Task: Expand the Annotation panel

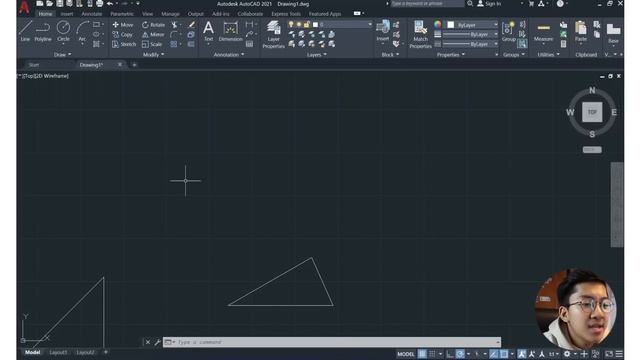Action: (229, 54)
